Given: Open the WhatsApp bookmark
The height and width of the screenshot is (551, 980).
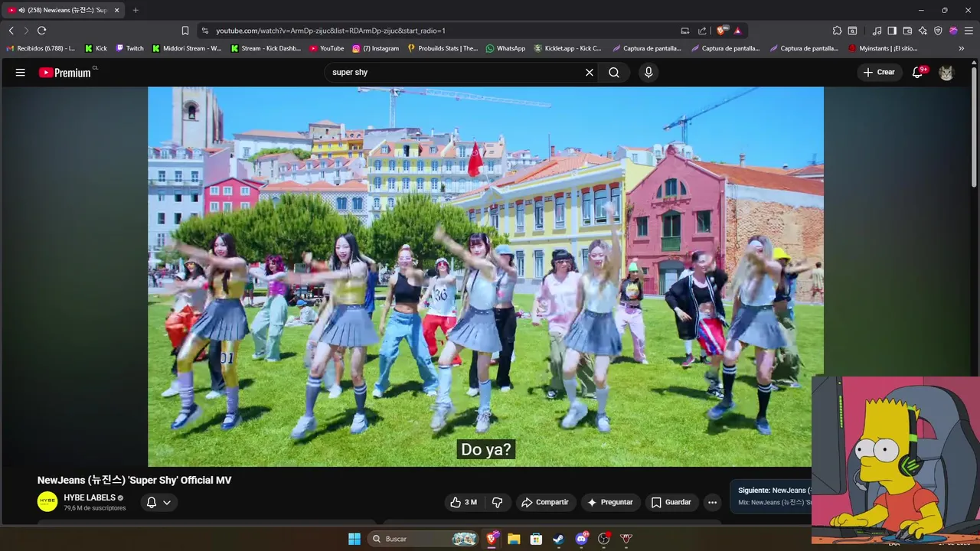Looking at the screenshot, I should pyautogui.click(x=506, y=48).
